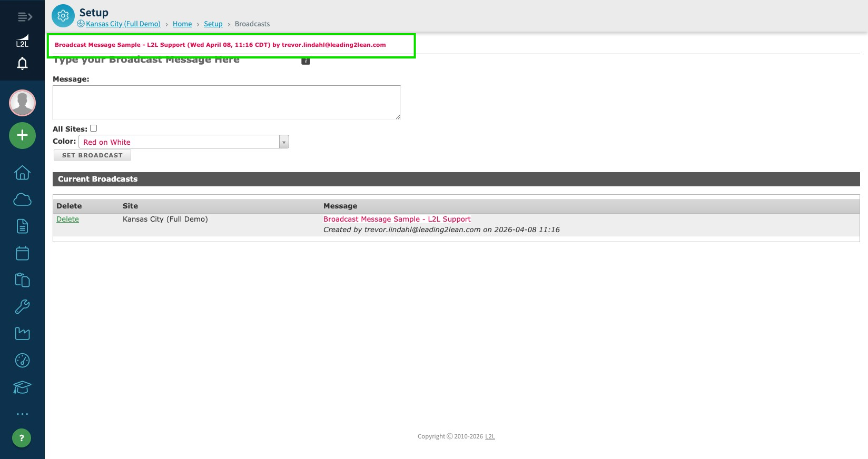Open the clipboard copy icon in sidebar
868x459 pixels.
pos(22,280)
